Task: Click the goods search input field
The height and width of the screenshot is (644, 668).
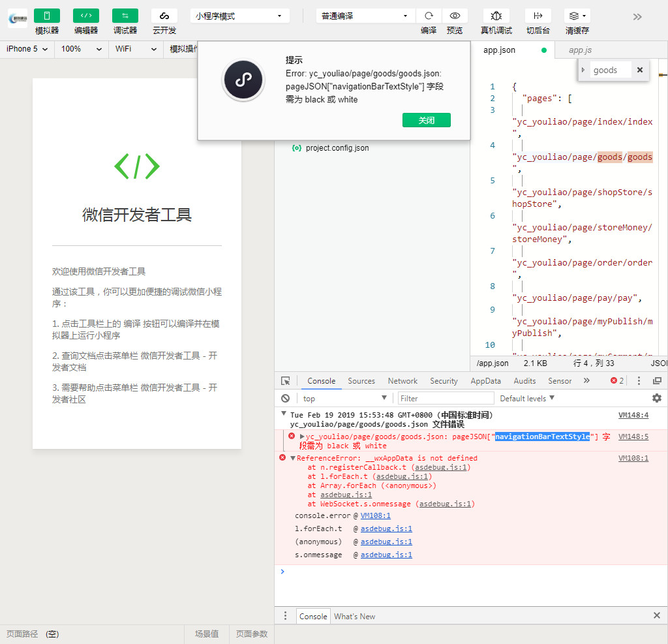Action: (x=611, y=70)
